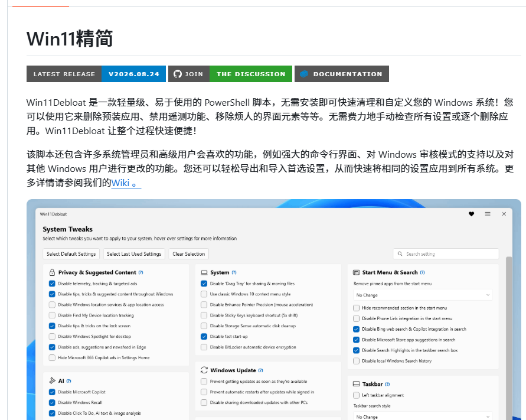Viewport: 526px width, 420px height.
Task: Click the heart icon in Win11Debloat window
Action: pos(471,214)
